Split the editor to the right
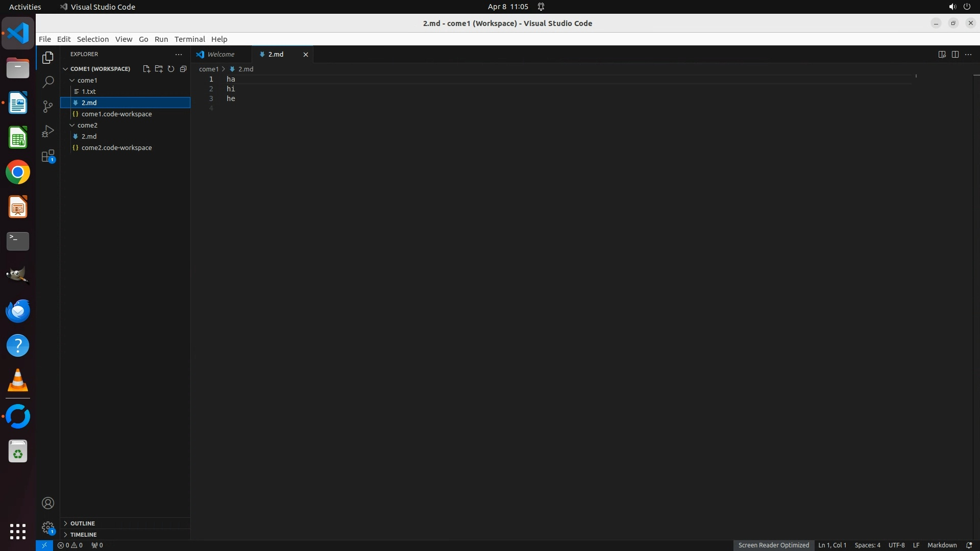 point(955,55)
